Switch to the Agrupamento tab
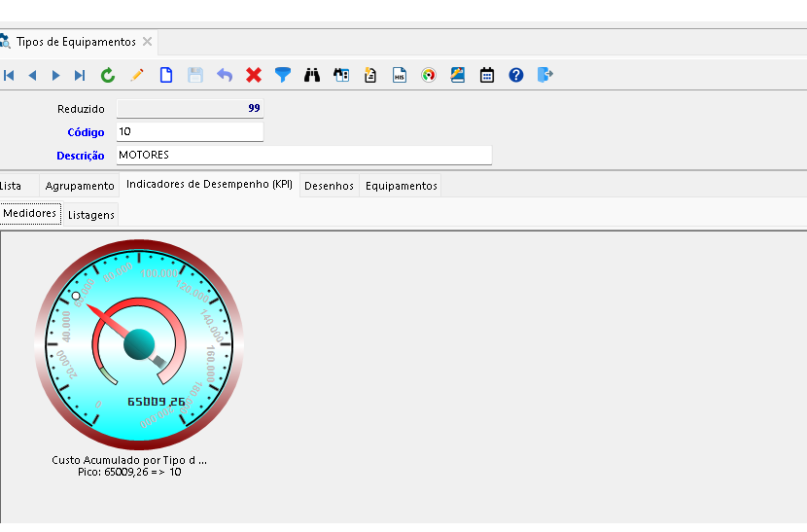The width and height of the screenshot is (807, 532). click(x=80, y=186)
